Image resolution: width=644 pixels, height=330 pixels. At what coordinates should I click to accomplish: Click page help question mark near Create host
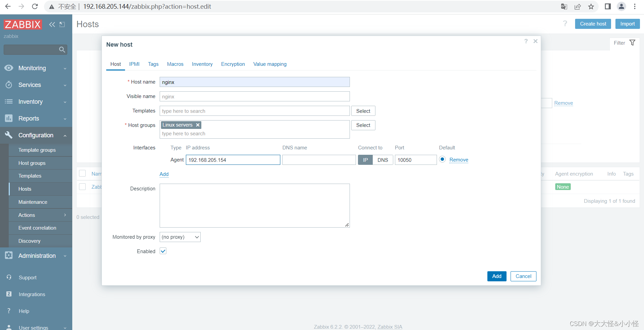(565, 23)
